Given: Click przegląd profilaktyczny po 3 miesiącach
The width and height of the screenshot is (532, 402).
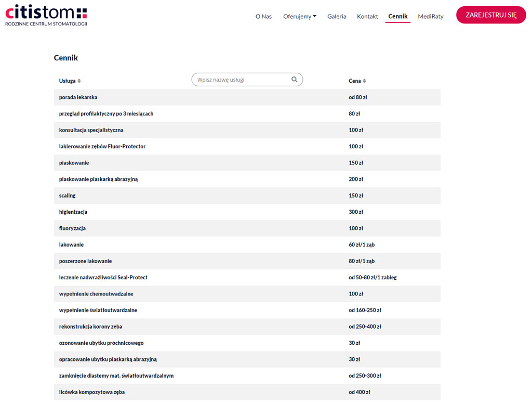Looking at the screenshot, I should pyautogui.click(x=106, y=114).
